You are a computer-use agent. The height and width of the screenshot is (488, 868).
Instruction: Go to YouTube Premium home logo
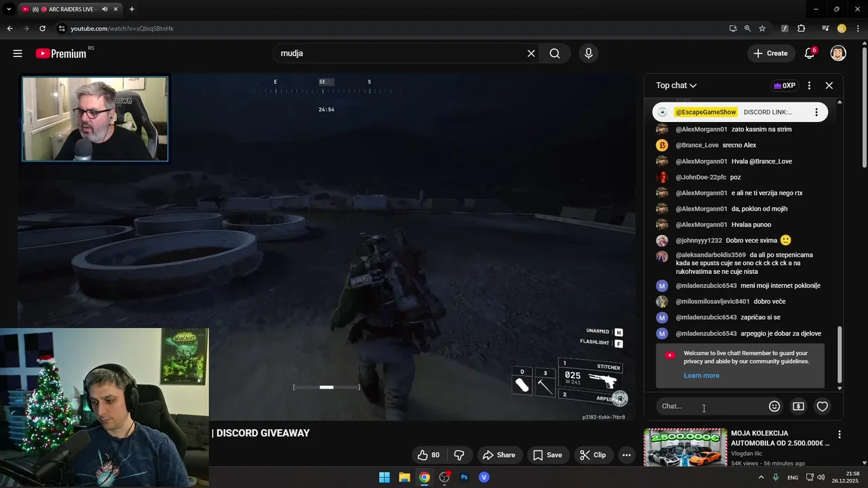click(61, 54)
